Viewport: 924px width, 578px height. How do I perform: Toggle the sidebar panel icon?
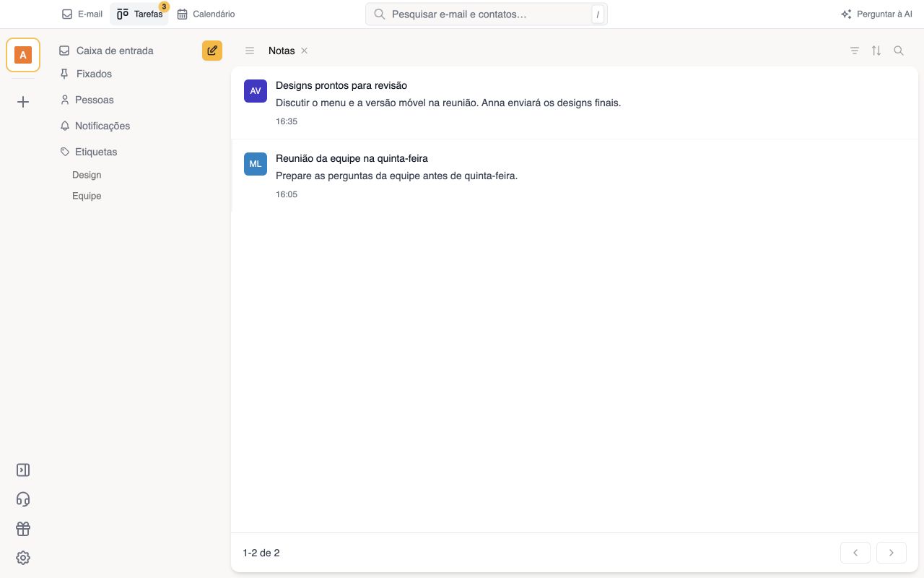(23, 470)
